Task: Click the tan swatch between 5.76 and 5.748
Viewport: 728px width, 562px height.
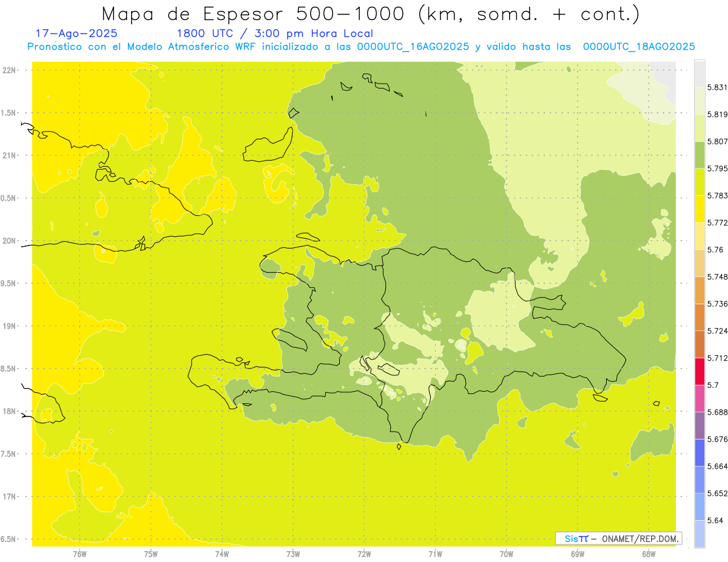Action: click(x=699, y=263)
